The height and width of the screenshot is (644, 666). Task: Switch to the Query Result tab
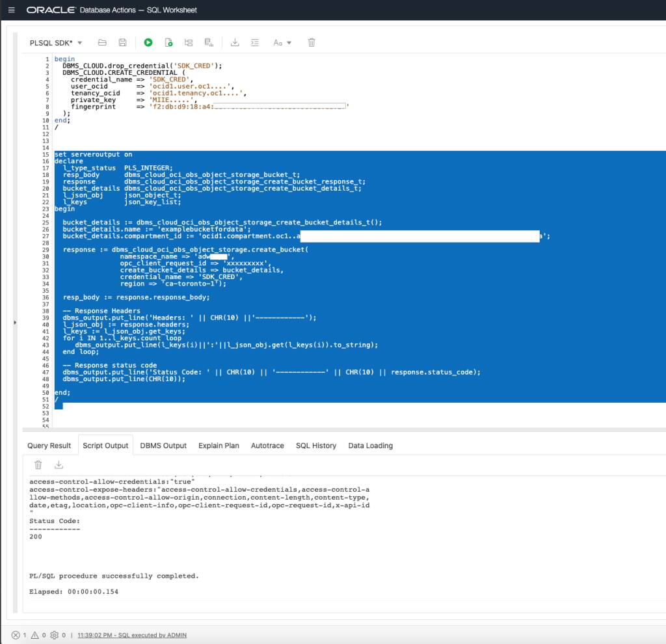point(49,446)
